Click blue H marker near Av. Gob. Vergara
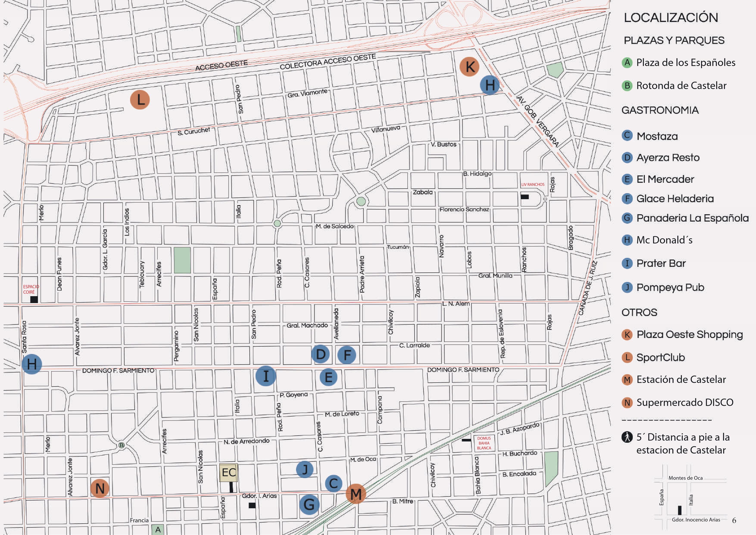 (490, 85)
